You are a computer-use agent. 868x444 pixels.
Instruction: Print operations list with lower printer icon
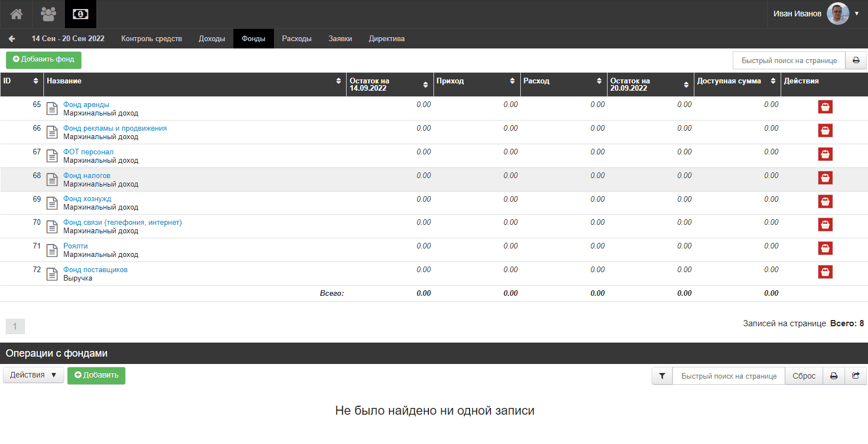coord(834,376)
